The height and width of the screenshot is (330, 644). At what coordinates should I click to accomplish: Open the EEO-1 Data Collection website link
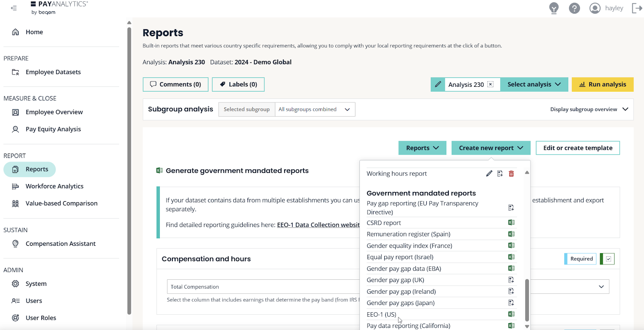click(318, 225)
